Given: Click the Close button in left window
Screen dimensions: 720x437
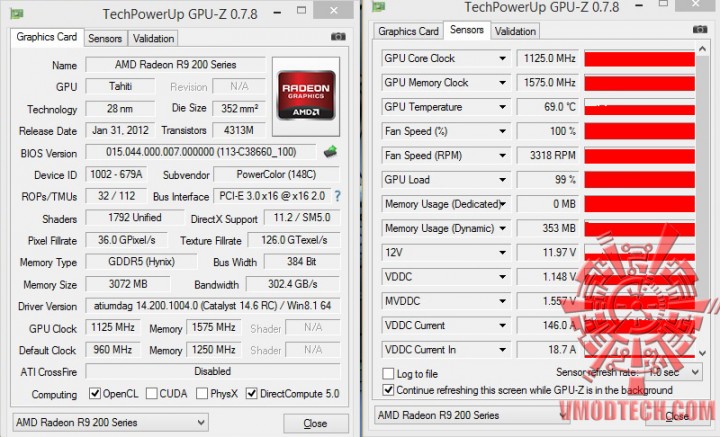Looking at the screenshot, I should [x=315, y=423].
